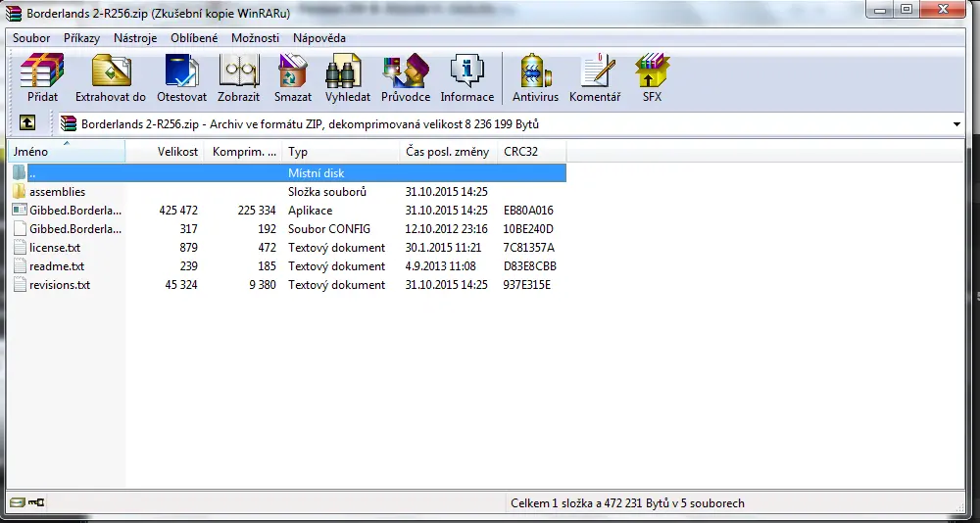This screenshot has width=980, height=523.
Task: Select the revisions.txt file
Action: point(59,285)
